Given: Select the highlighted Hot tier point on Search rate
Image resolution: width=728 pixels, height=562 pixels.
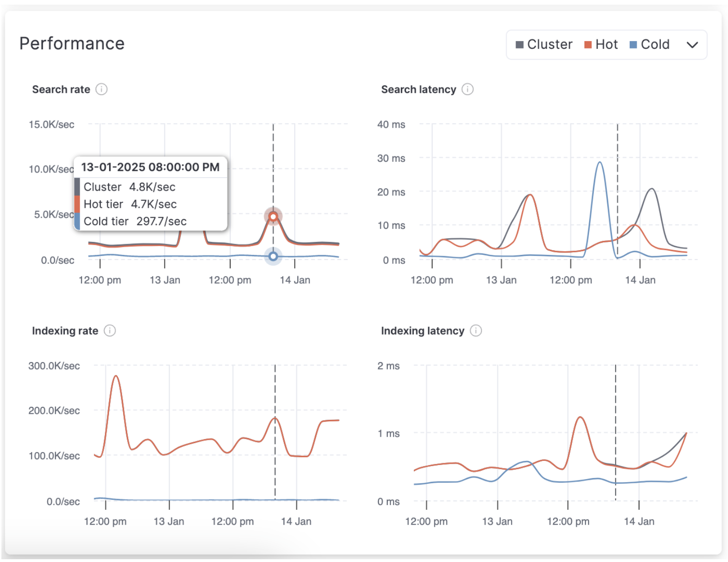Looking at the screenshot, I should (x=273, y=216).
